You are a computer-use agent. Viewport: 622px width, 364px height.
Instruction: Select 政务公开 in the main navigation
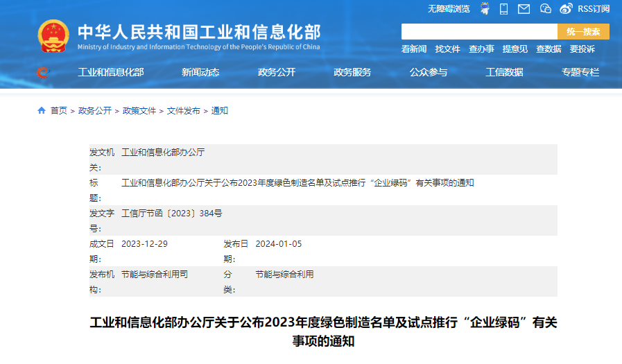point(277,72)
